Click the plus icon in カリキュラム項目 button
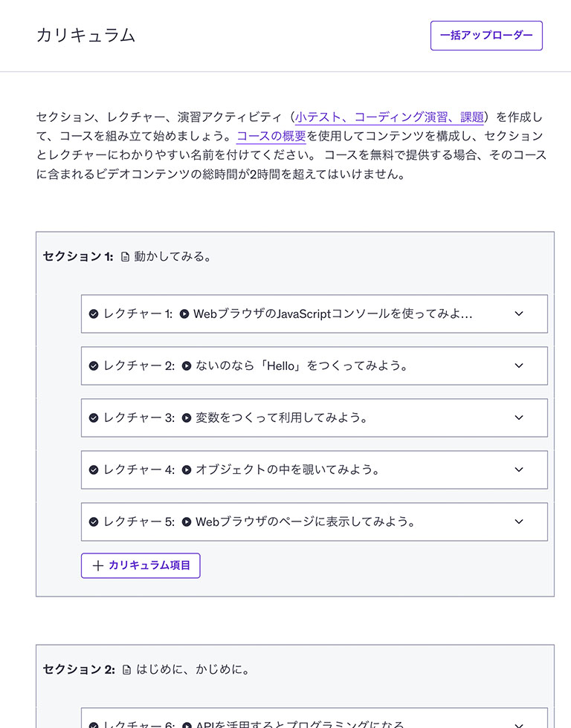Screen dimensions: 571x728 pyautogui.click(x=97, y=565)
